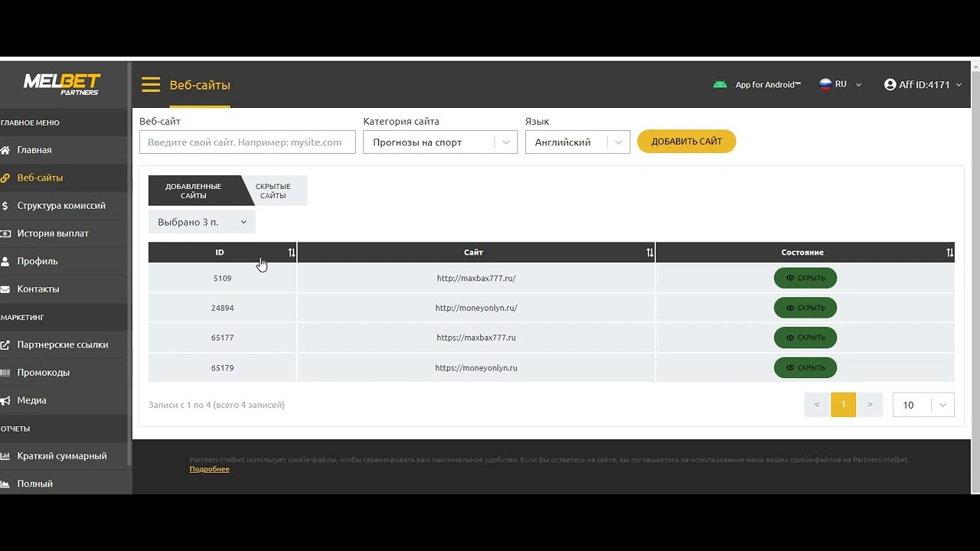Focus the Веб-сайт input field
The width and height of the screenshot is (980, 551).
247,142
